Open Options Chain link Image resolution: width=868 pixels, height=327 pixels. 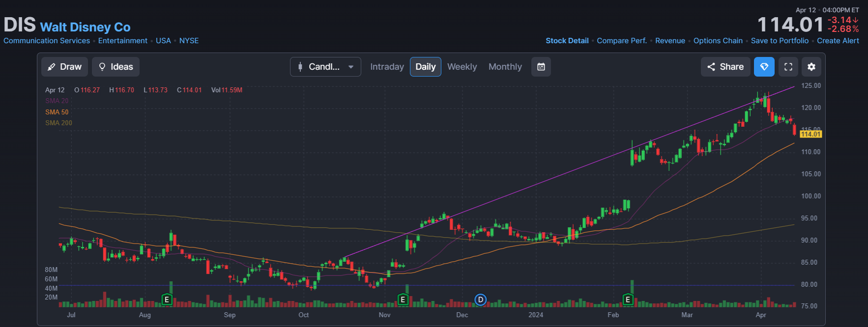tap(718, 41)
